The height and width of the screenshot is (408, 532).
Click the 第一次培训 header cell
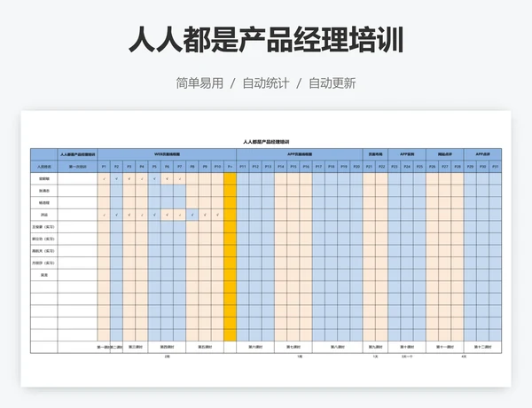[x=78, y=167]
